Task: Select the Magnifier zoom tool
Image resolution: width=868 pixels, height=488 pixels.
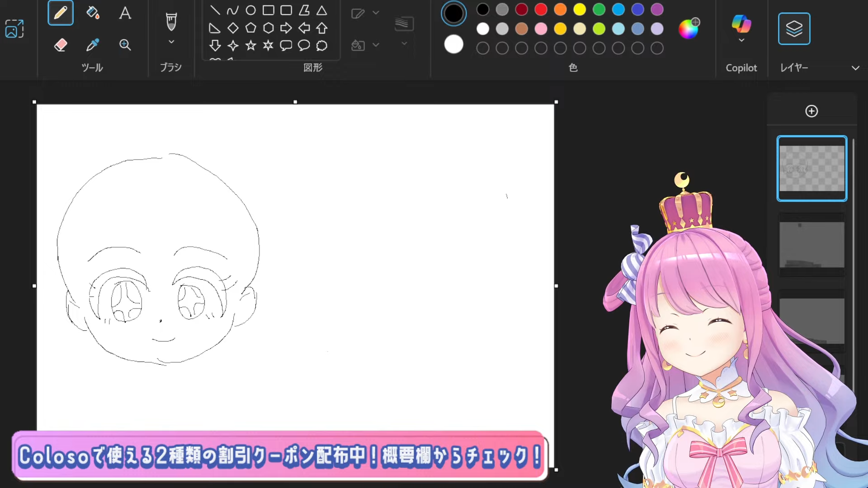Action: [x=125, y=45]
